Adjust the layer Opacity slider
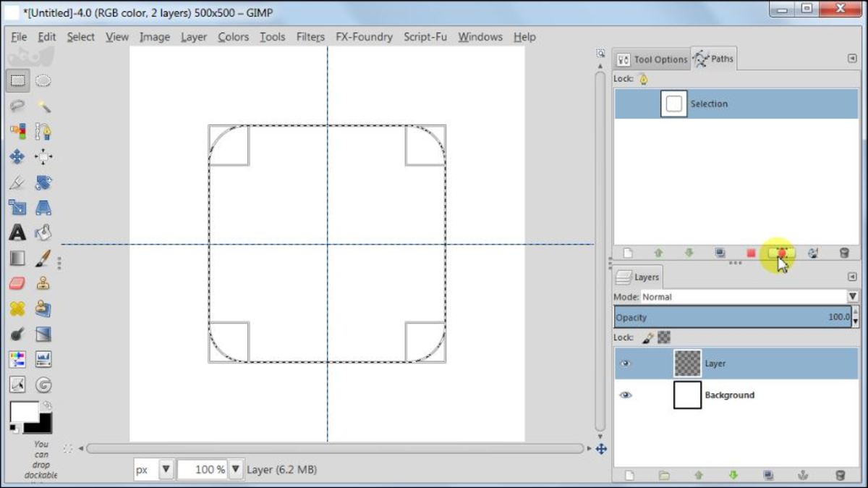Image resolution: width=868 pixels, height=488 pixels. (731, 317)
